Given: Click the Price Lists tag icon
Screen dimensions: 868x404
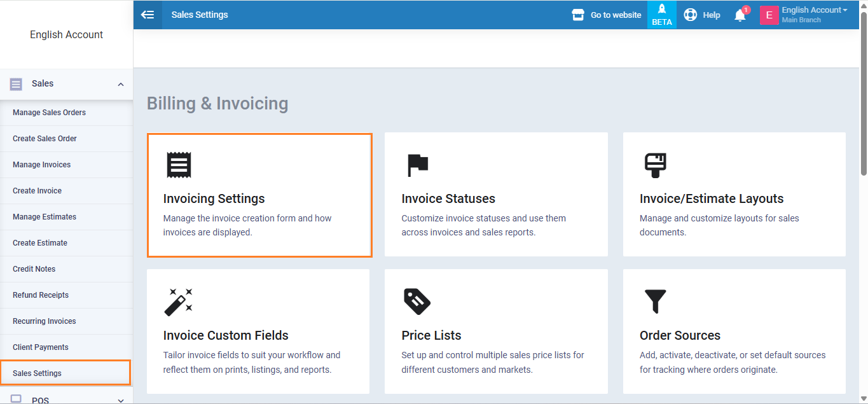Looking at the screenshot, I should coord(417,302).
